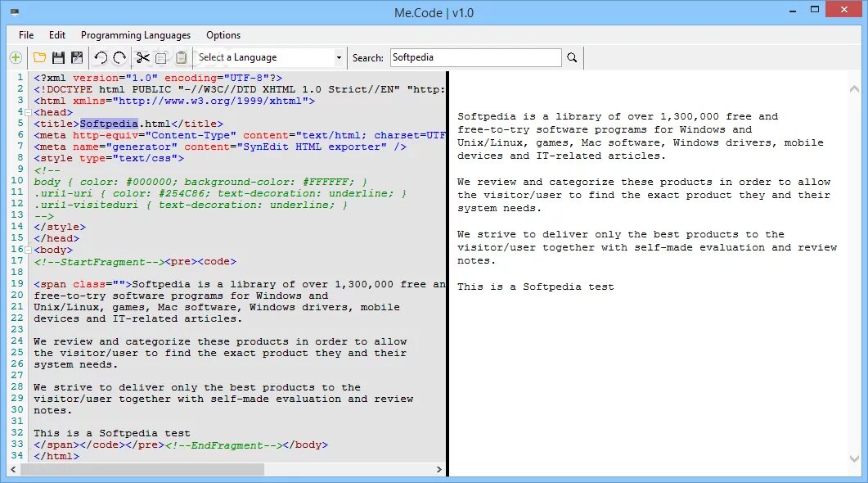The image size is (868, 483).
Task: Click the .uri1-uri CSS rule line
Action: click(x=220, y=193)
